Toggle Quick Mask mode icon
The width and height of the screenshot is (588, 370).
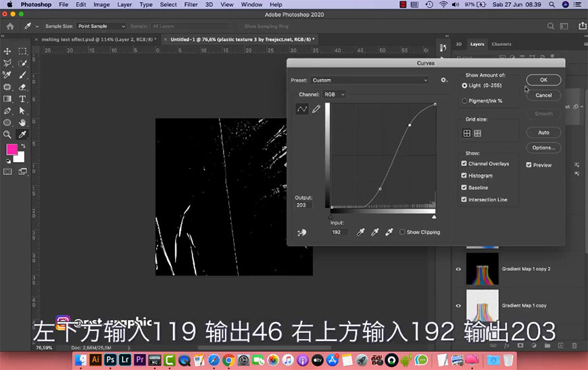click(7, 171)
